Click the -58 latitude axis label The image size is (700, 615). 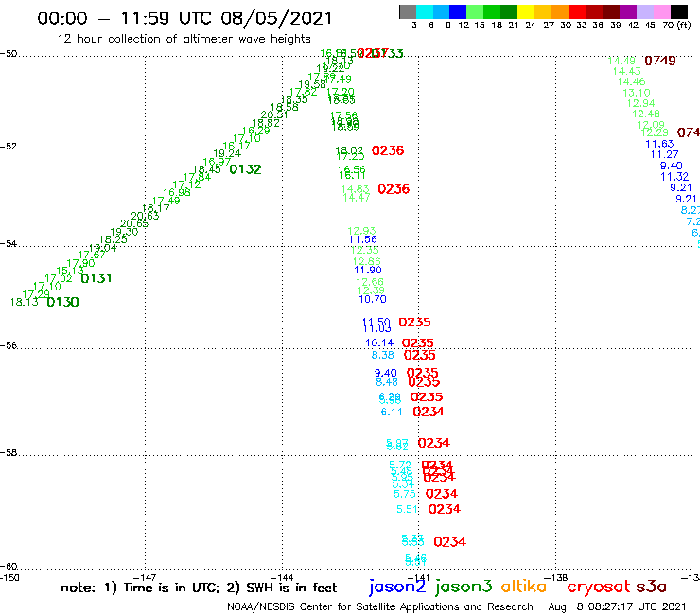(x=9, y=453)
